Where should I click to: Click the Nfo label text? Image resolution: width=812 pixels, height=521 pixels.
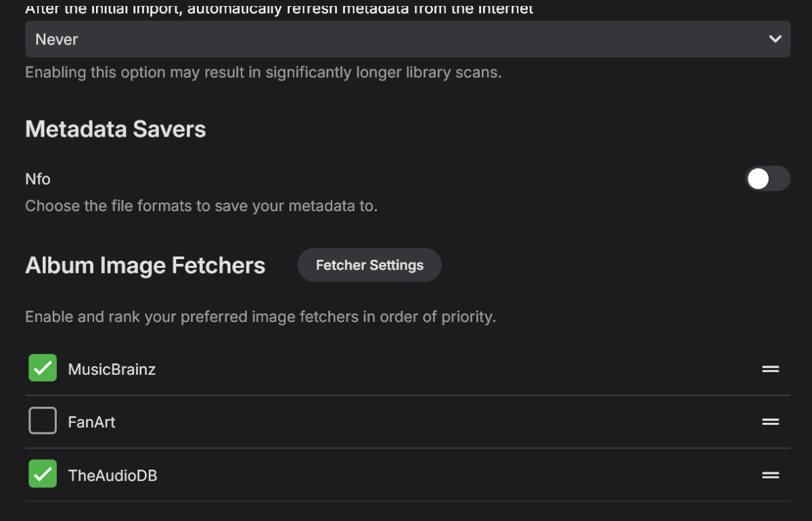pyautogui.click(x=38, y=179)
